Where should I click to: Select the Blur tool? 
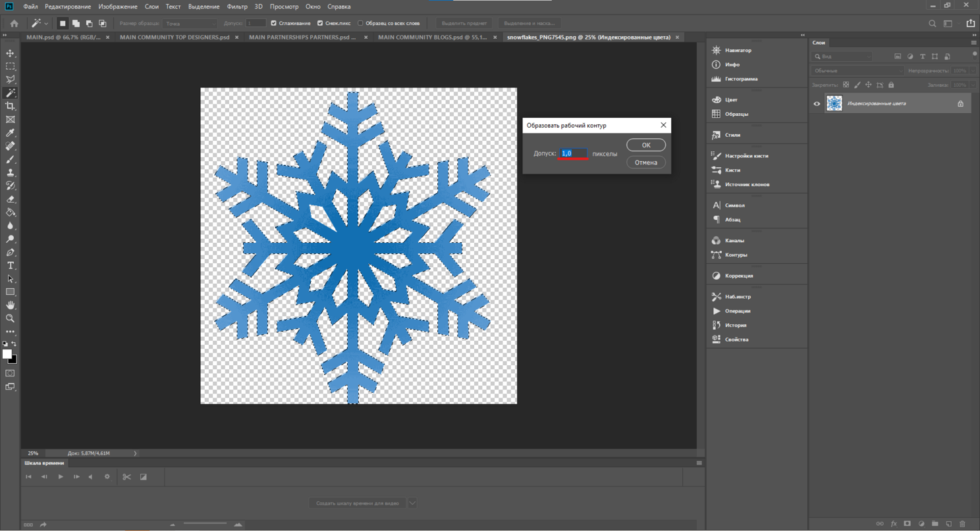click(11, 226)
